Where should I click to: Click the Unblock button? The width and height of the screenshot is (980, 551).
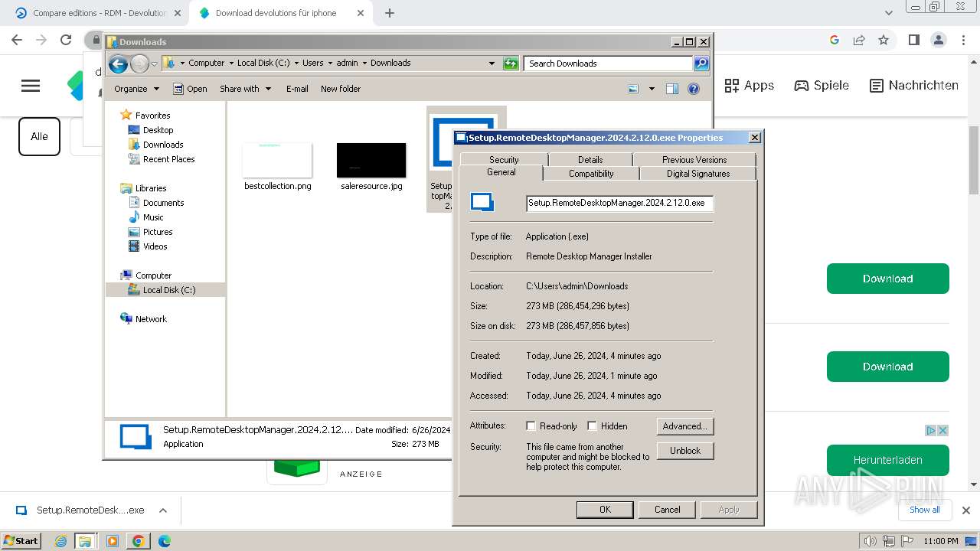click(685, 451)
